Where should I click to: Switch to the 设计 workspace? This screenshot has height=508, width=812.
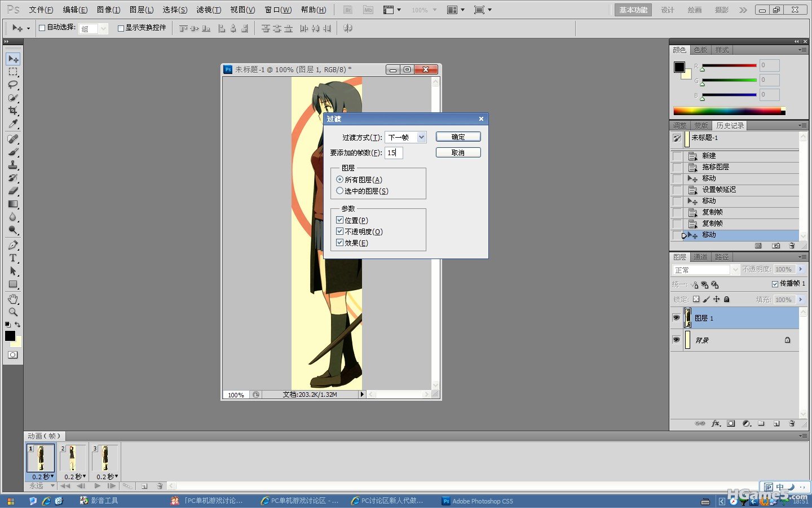tap(668, 10)
